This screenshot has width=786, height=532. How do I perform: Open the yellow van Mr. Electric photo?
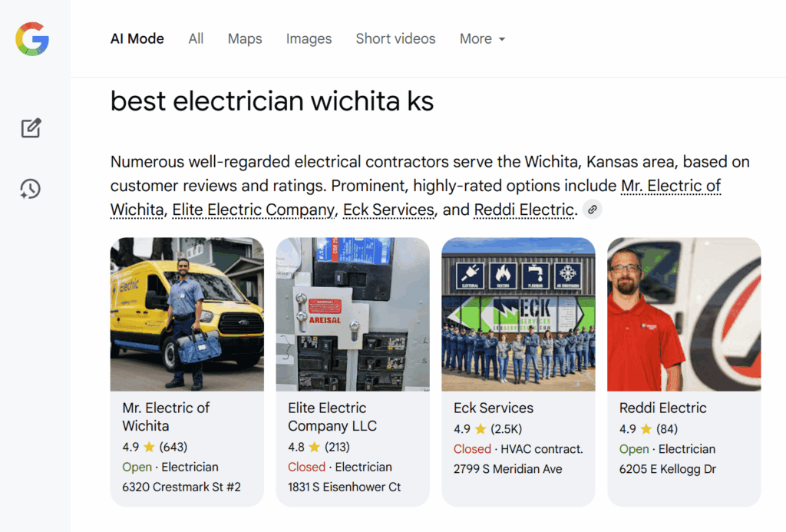tap(187, 314)
